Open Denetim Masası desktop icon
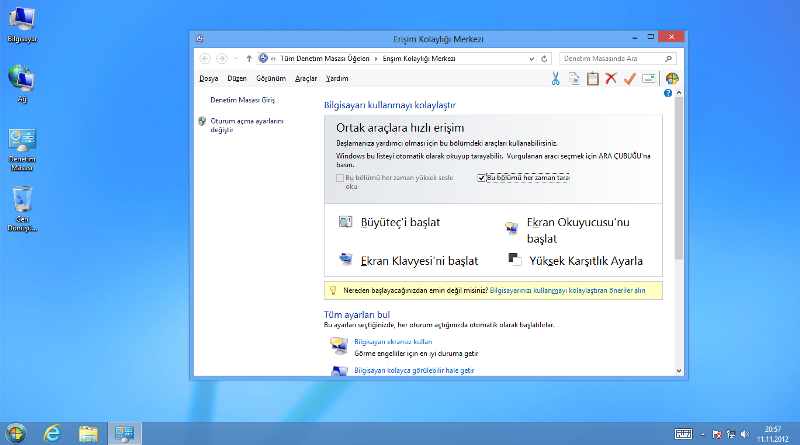This screenshot has width=800, height=445. [x=22, y=150]
